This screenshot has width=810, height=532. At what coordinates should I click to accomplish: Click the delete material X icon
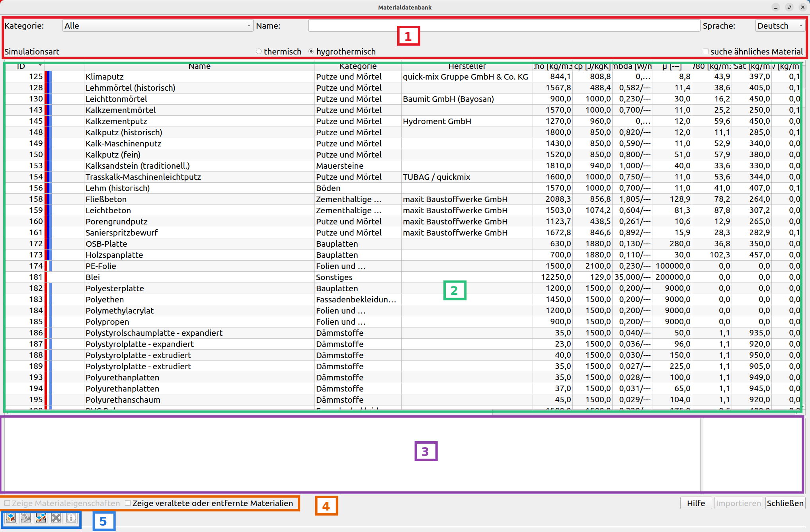[56, 518]
